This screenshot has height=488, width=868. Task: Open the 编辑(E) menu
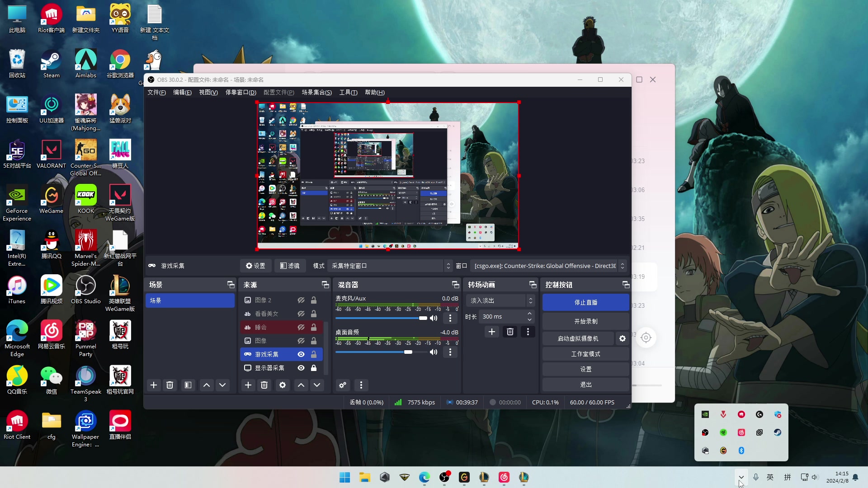click(x=182, y=92)
